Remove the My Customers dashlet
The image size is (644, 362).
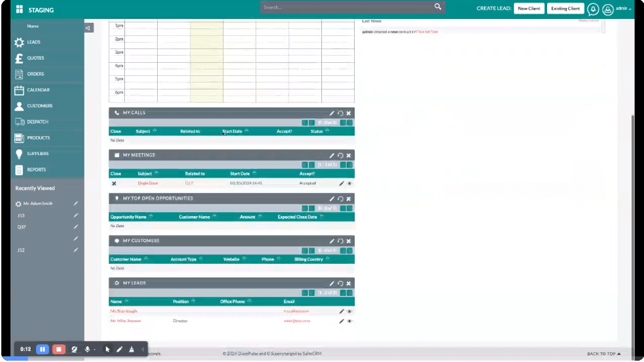pyautogui.click(x=349, y=241)
